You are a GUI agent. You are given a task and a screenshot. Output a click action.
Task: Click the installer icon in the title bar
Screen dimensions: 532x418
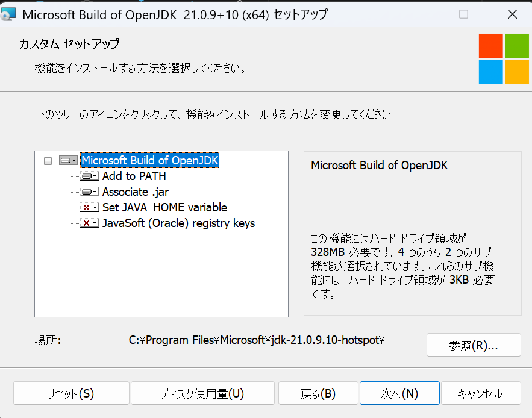pyautogui.click(x=8, y=14)
